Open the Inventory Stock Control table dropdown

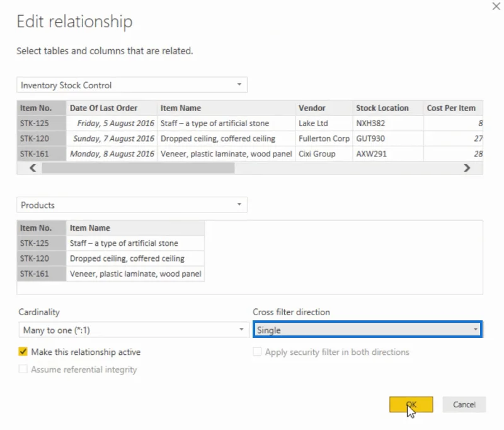[x=132, y=85]
